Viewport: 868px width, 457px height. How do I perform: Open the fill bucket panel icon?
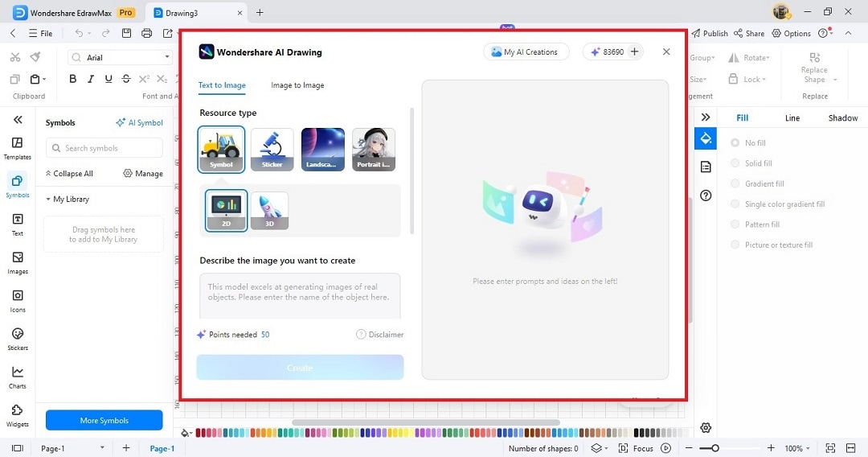tap(706, 138)
